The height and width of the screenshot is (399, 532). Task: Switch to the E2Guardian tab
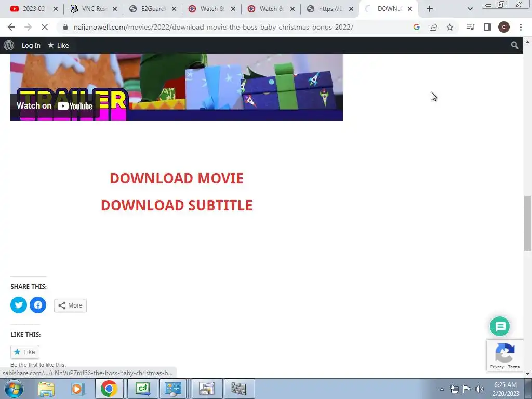click(x=152, y=9)
